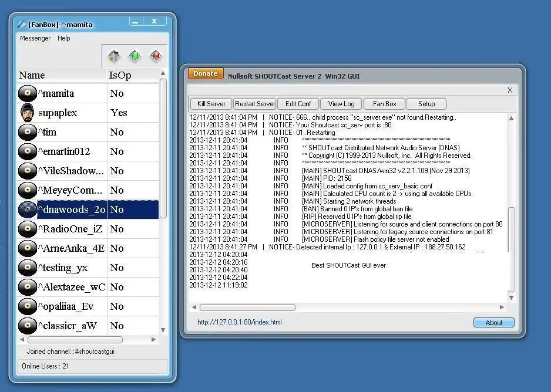551x392 pixels.
Task: Click the user list horizontal scrollbar thumb
Action: point(75,340)
